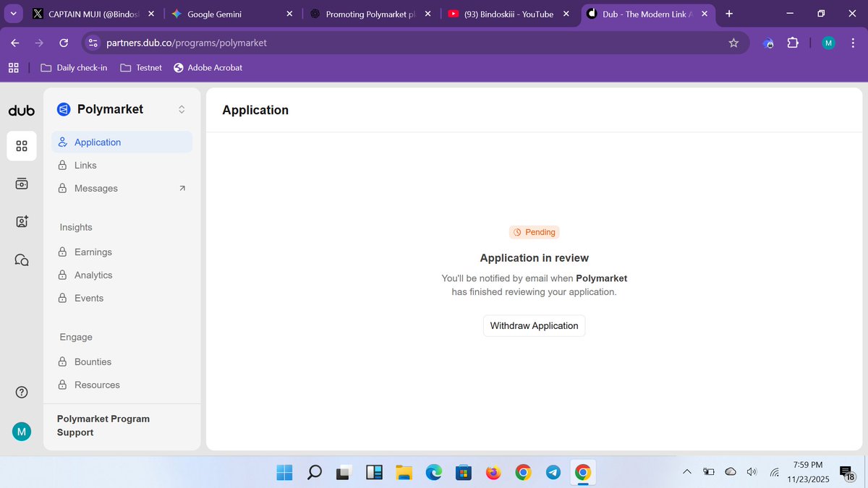Select the locked Analytics item
This screenshot has height=488, width=868.
pyautogui.click(x=122, y=275)
